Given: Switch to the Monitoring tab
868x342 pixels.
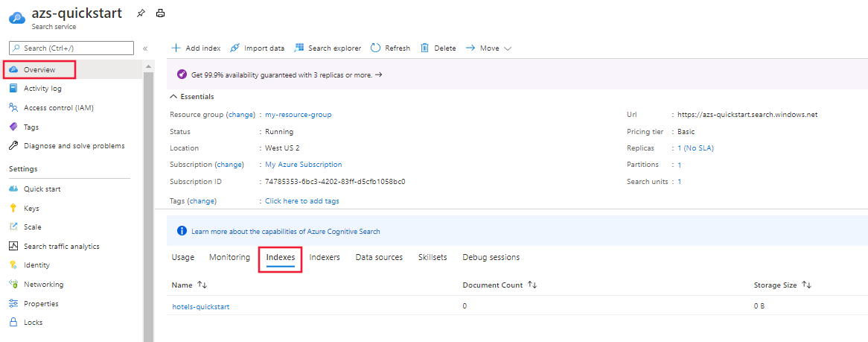Looking at the screenshot, I should pos(230,257).
